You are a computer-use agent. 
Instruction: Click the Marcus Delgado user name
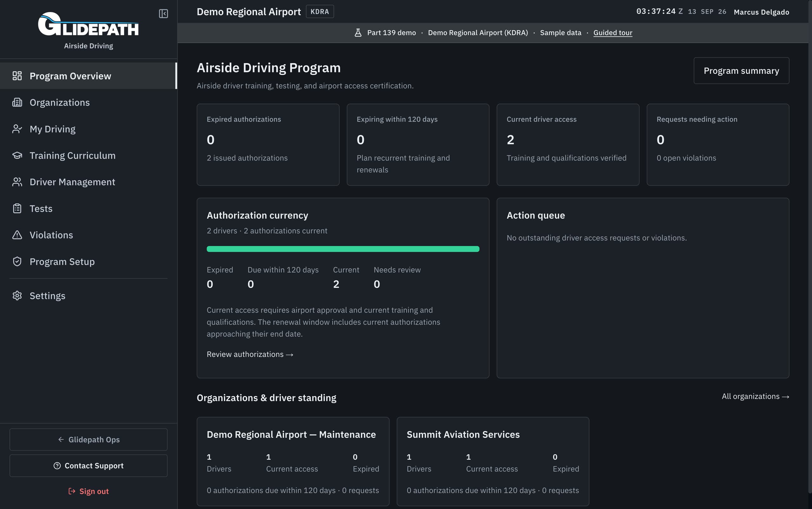[x=761, y=12]
